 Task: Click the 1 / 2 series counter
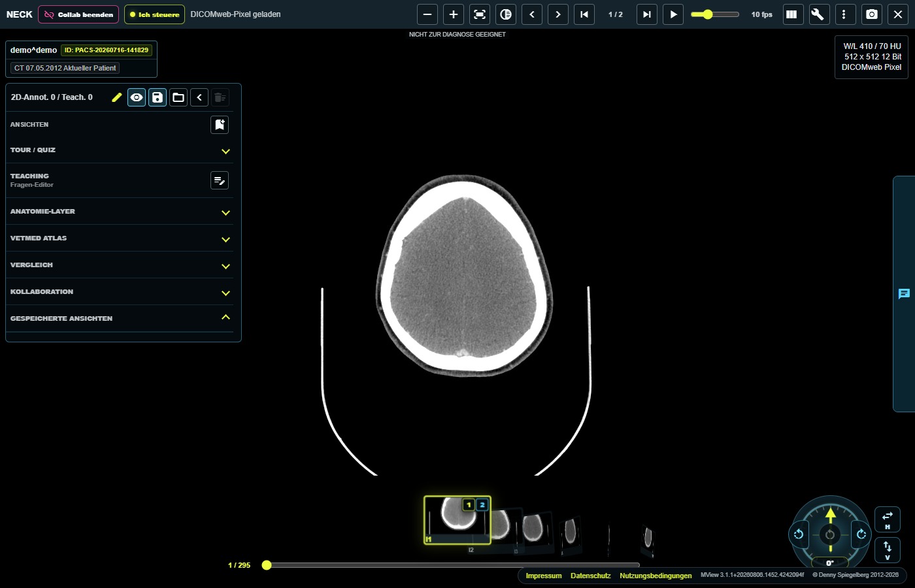pos(616,14)
